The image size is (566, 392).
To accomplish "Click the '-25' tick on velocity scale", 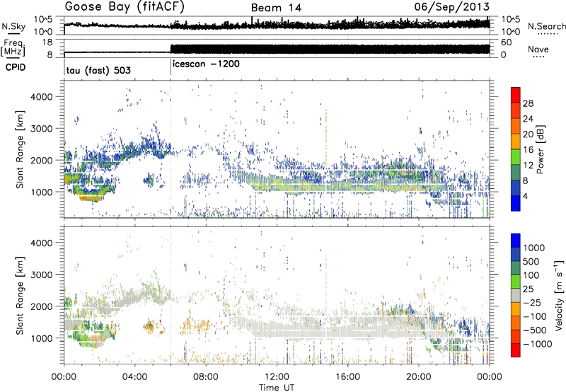I will [532, 303].
